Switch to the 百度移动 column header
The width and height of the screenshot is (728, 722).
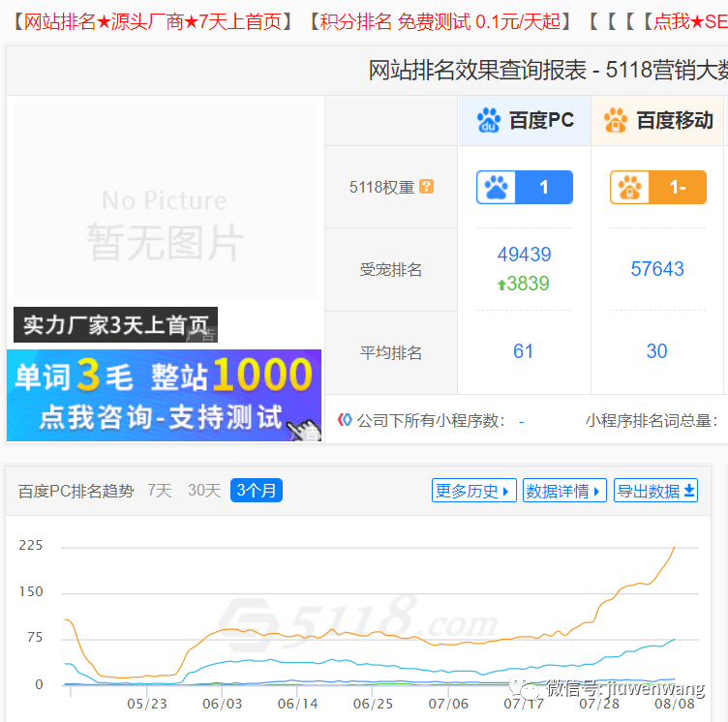tap(658, 121)
